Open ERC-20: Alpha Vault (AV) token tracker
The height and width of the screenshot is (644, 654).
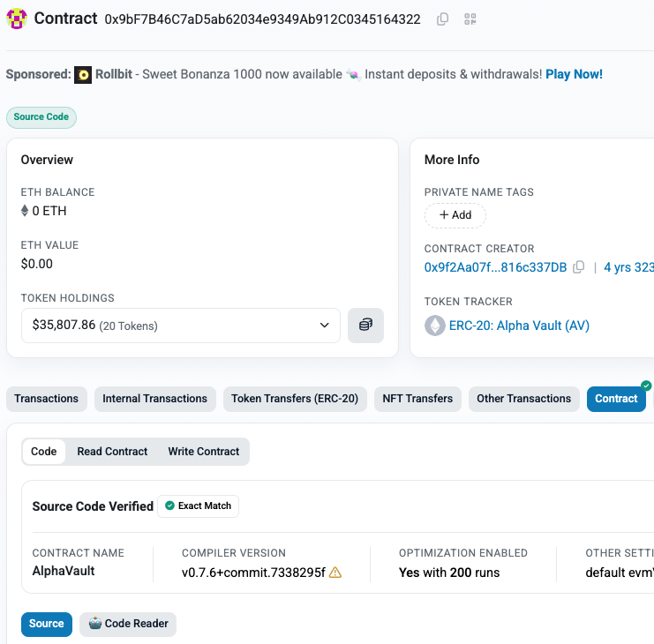point(519,326)
